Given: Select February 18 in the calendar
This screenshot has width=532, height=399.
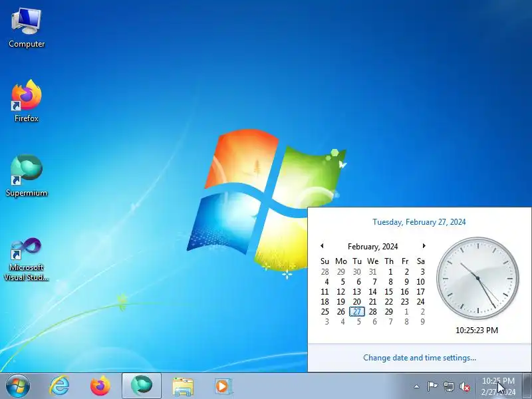Looking at the screenshot, I should pos(325,302).
